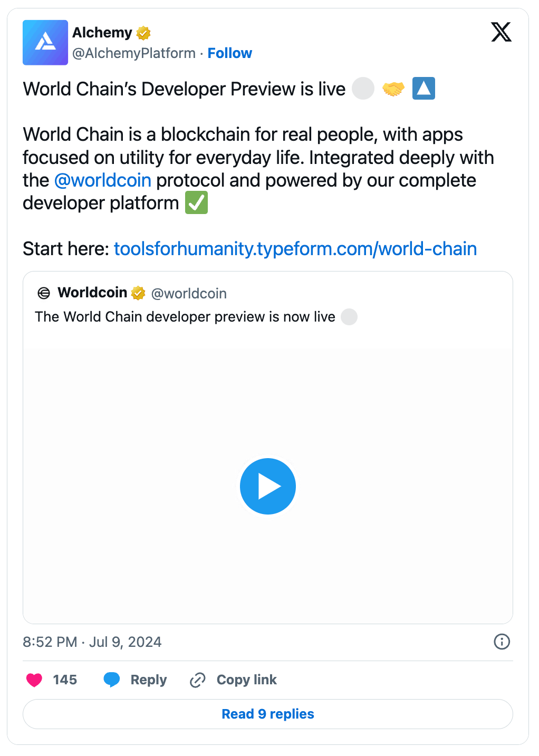Click the heart like icon

tap(34, 680)
